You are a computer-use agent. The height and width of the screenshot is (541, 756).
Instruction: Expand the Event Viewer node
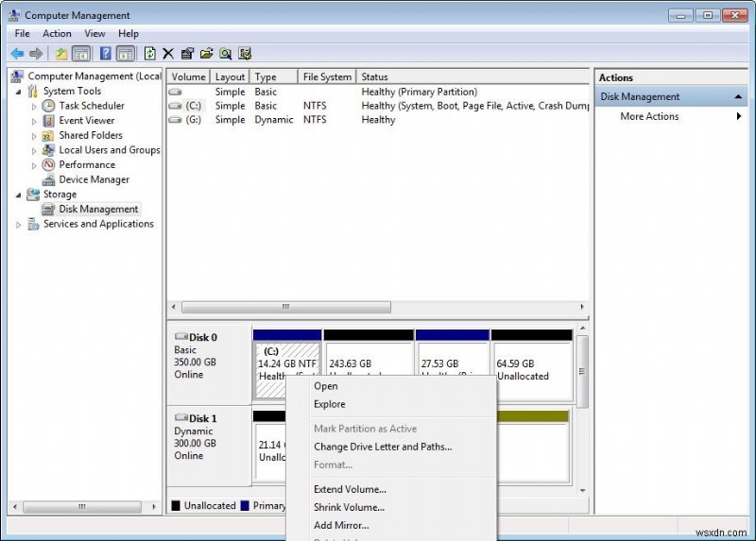coord(35,121)
